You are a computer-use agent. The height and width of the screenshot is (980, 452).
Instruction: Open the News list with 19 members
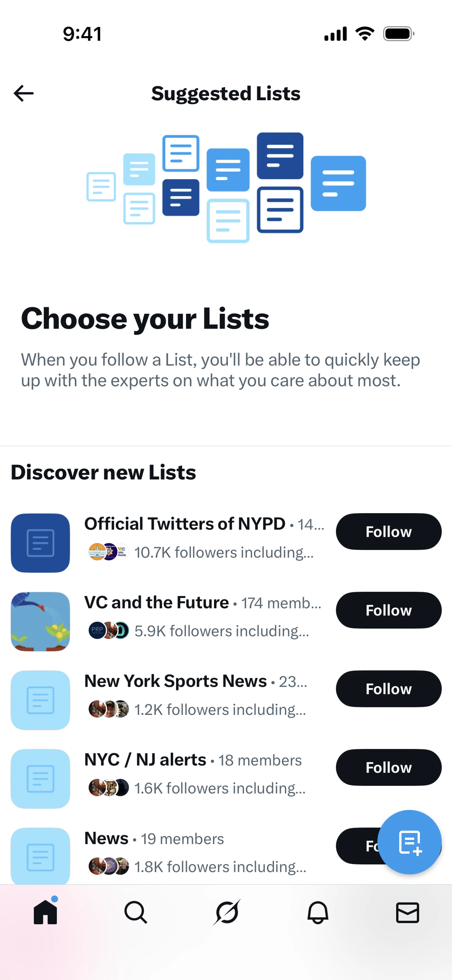tap(106, 838)
